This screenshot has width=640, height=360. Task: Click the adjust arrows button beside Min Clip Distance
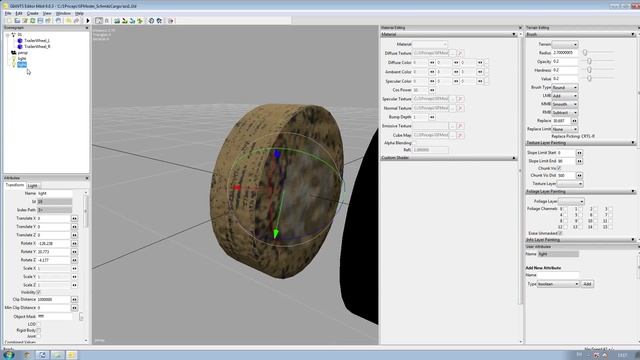tap(74, 308)
